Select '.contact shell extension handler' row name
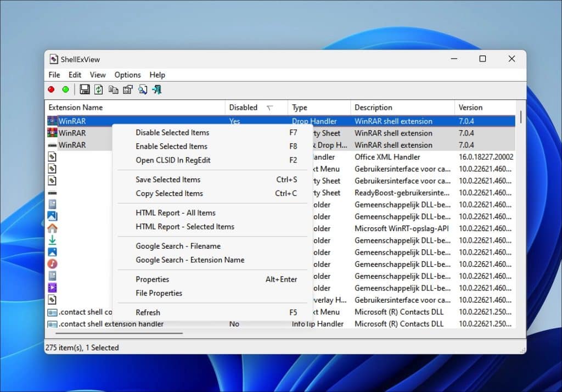The height and width of the screenshot is (392, 562). [x=111, y=324]
